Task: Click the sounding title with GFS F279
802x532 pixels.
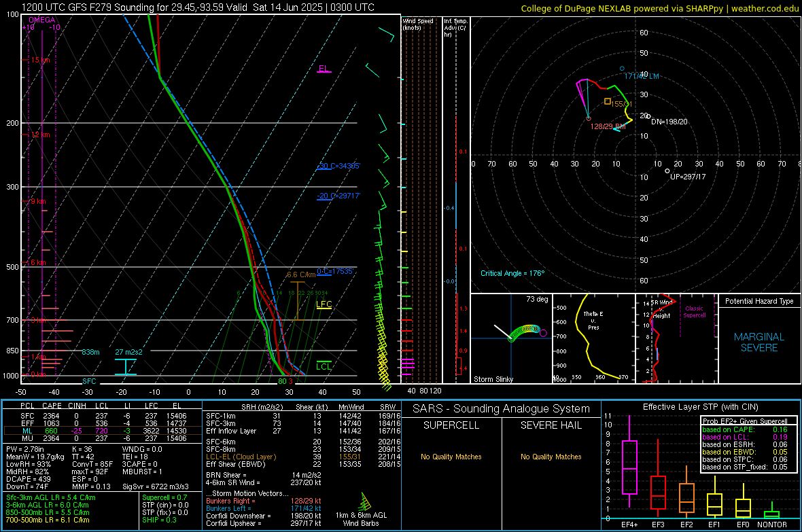Action: (x=198, y=7)
